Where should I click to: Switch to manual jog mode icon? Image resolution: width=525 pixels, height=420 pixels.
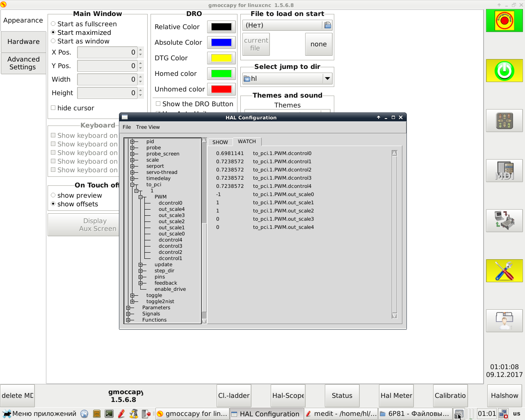coord(504,121)
